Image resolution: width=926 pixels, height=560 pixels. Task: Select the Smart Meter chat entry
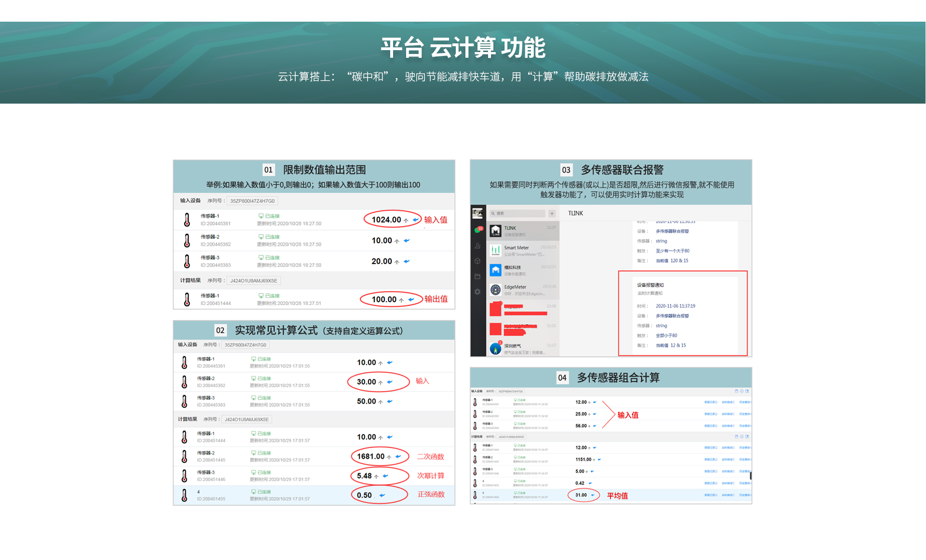point(524,251)
